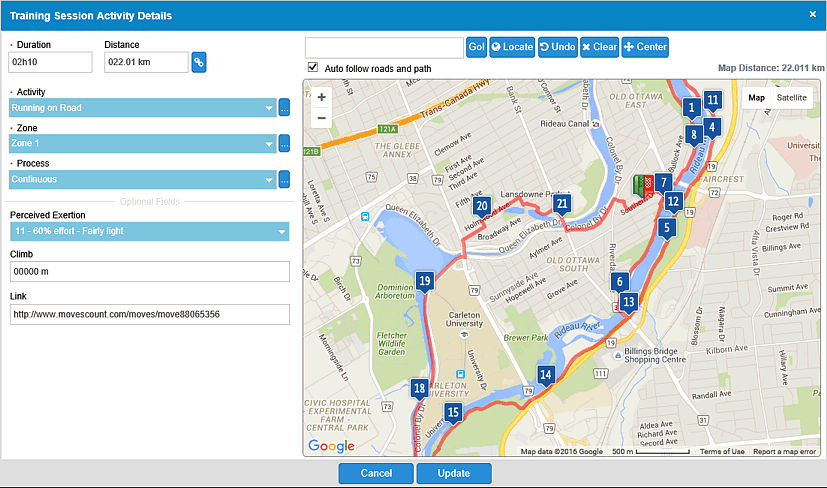827x488 pixels.
Task: Click the link icon beside Distance field
Action: click(199, 62)
